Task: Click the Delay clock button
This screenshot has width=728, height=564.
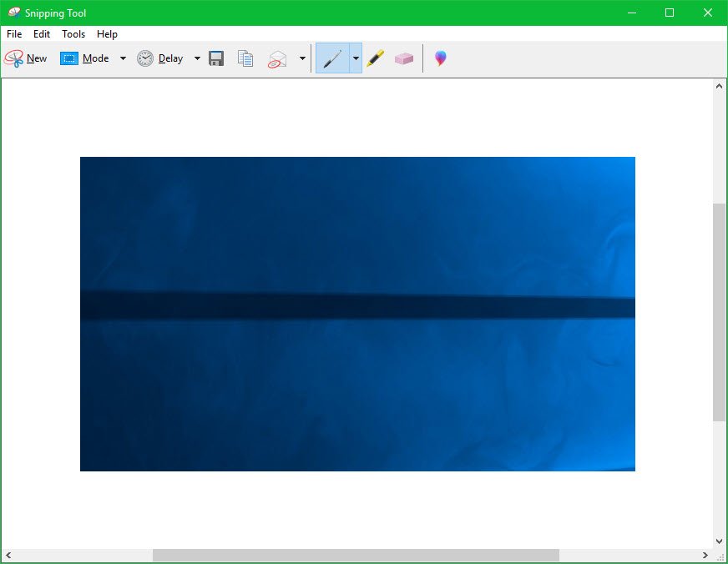Action: point(160,58)
